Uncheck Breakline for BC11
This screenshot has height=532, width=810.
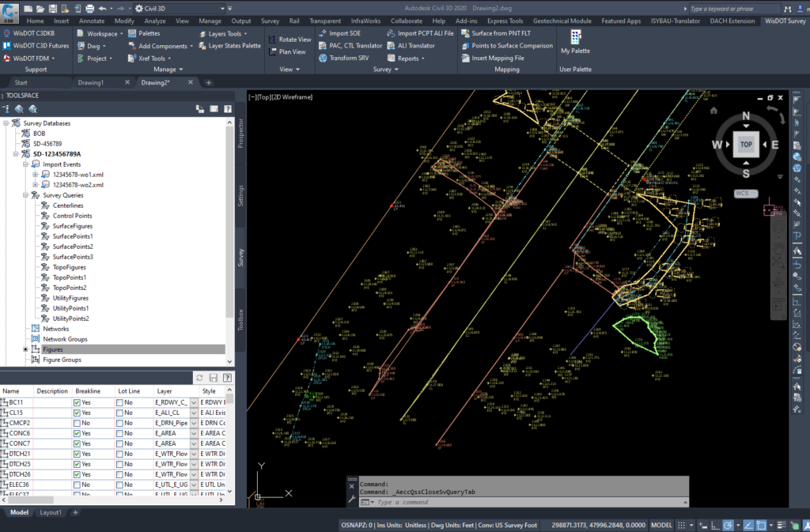click(x=77, y=402)
